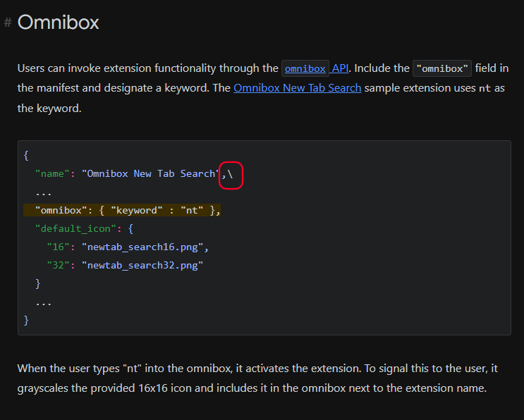
Task: Click the "32" key in the code
Action: tap(58, 266)
